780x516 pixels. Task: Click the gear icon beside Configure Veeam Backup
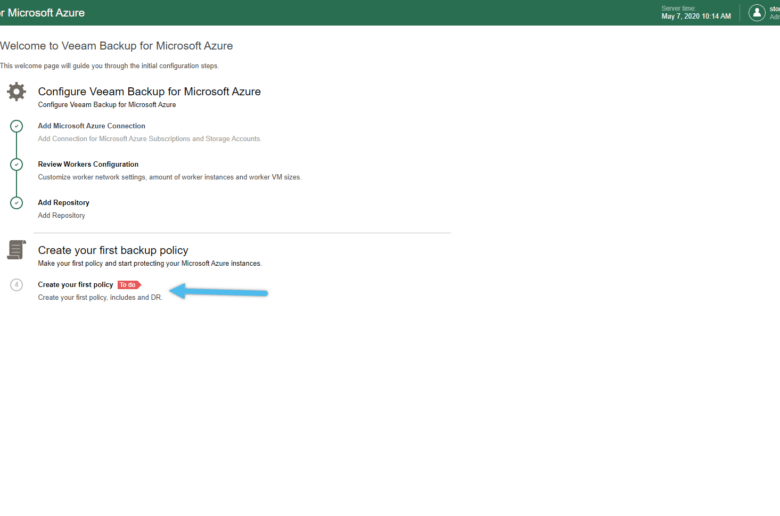(x=16, y=92)
